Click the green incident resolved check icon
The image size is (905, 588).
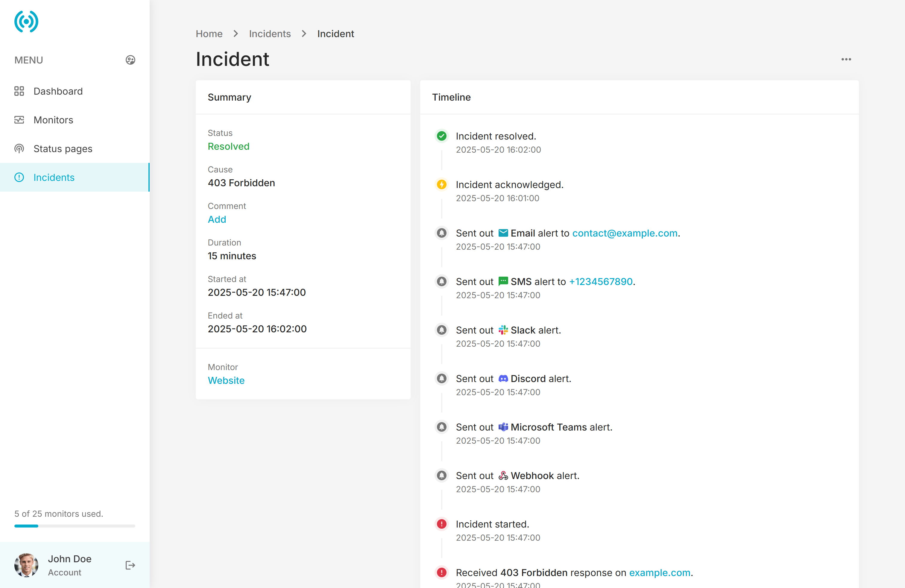(441, 136)
